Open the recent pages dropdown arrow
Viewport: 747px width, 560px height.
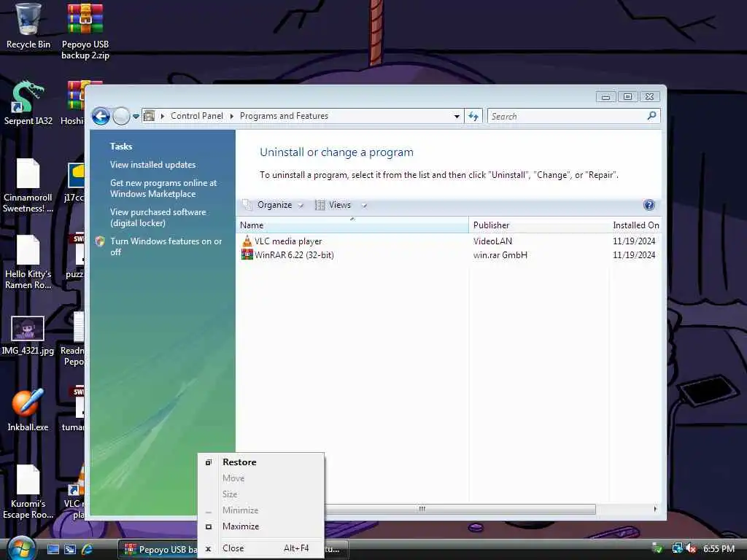coord(136,116)
